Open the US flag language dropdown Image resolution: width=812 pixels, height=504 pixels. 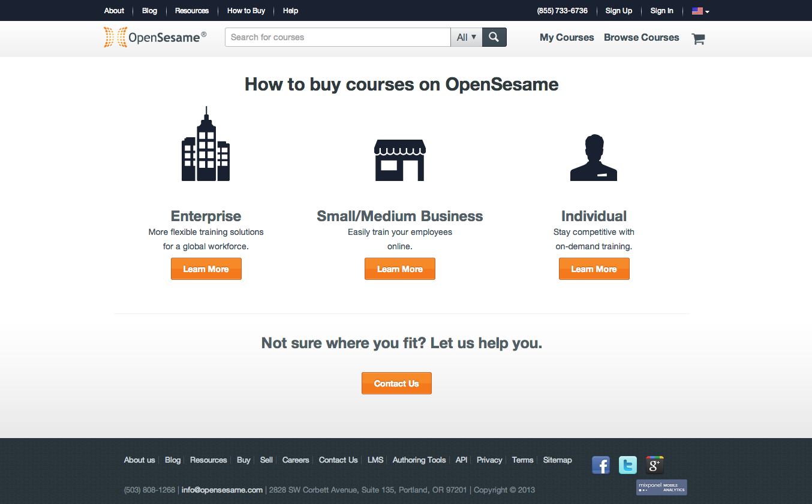pos(700,11)
